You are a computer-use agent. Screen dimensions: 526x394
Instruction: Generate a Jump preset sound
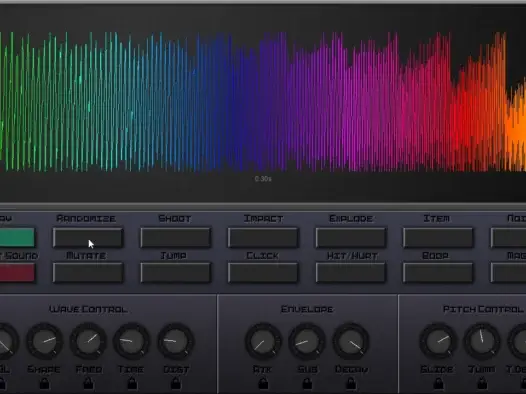pos(176,272)
